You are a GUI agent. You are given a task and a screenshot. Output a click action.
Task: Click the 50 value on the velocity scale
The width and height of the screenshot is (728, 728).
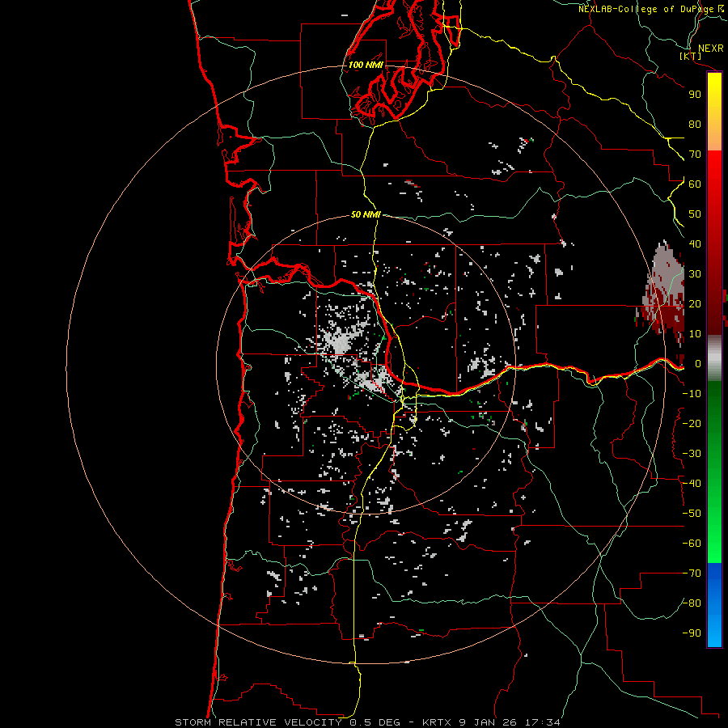coord(695,214)
